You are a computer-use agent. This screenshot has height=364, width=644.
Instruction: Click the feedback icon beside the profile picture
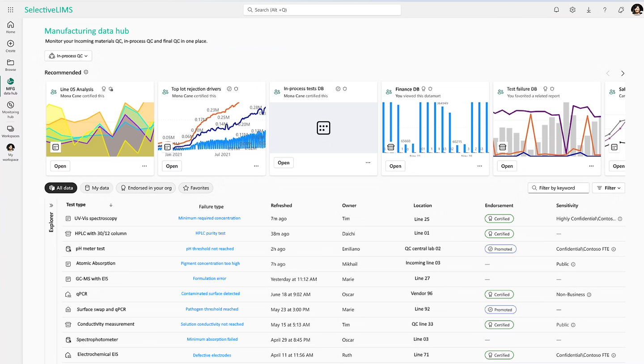(621, 10)
